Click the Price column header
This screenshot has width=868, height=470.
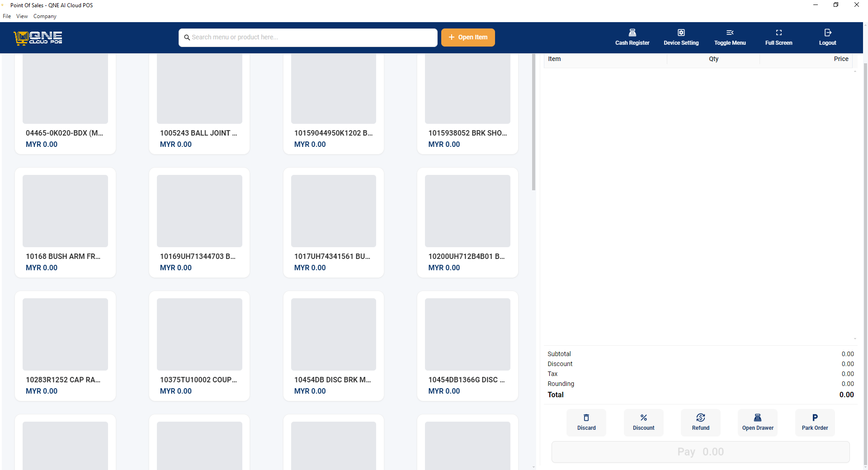point(841,59)
